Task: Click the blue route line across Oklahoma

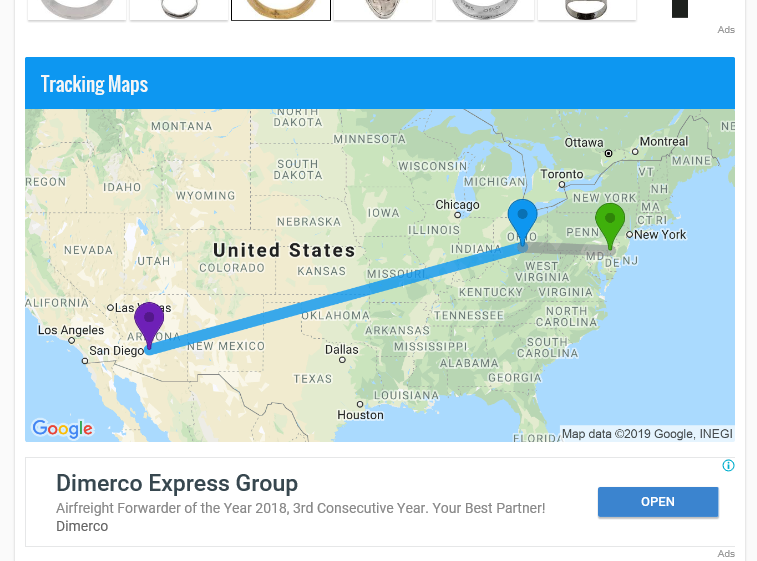Action: point(330,299)
